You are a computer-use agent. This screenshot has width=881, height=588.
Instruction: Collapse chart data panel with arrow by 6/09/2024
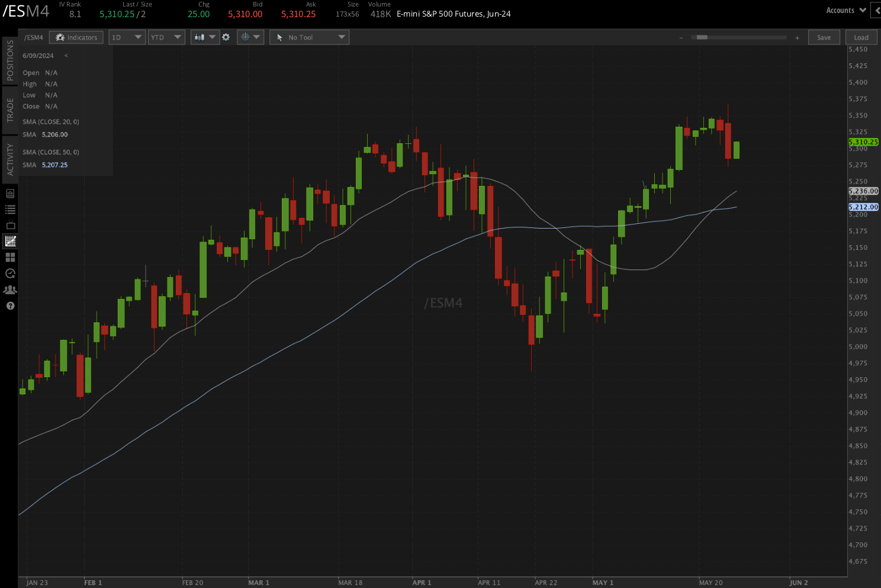(66, 56)
